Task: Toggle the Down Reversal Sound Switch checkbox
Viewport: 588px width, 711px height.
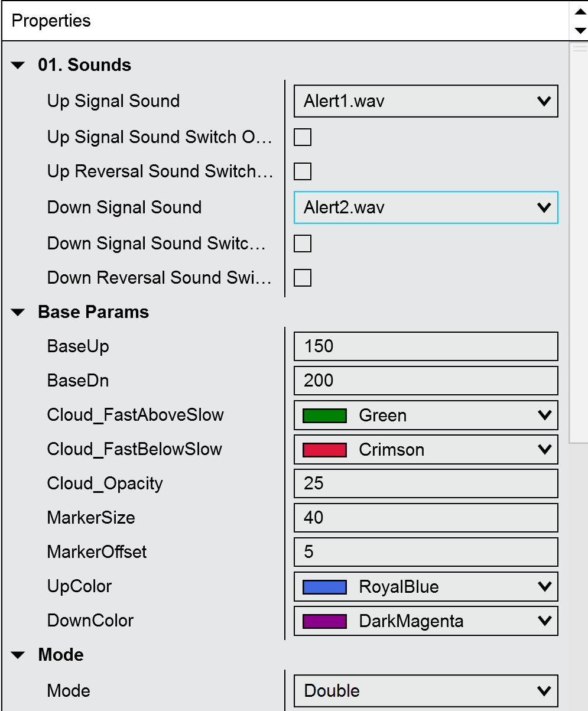Action: pos(303,278)
